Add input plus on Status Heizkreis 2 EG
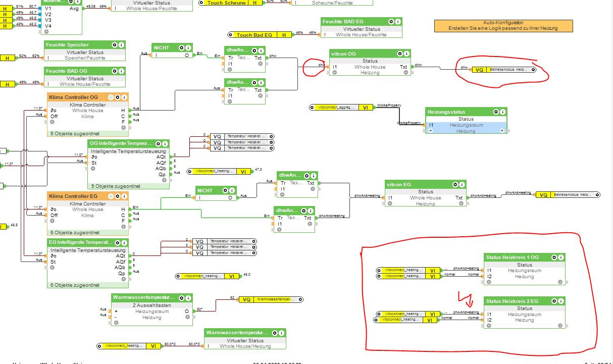Image resolution: width=613 pixels, height=364 pixels. point(489,326)
